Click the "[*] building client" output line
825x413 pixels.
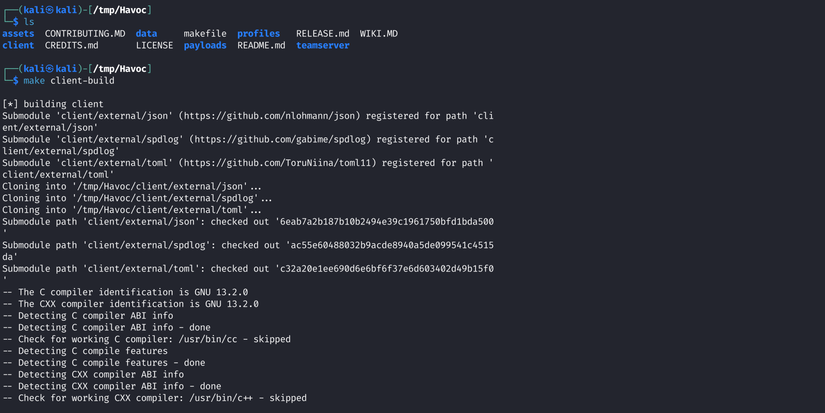tap(60, 104)
